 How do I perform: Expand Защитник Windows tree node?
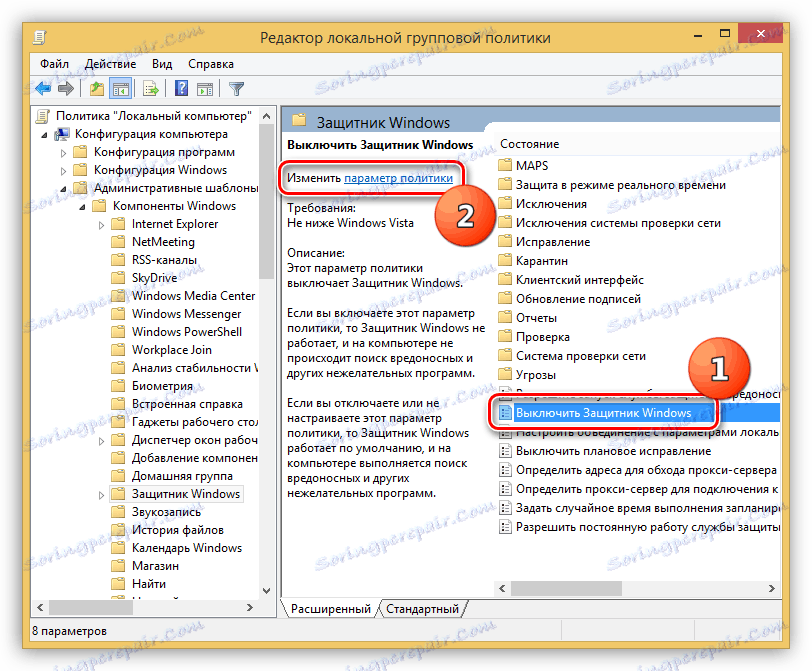(x=102, y=495)
